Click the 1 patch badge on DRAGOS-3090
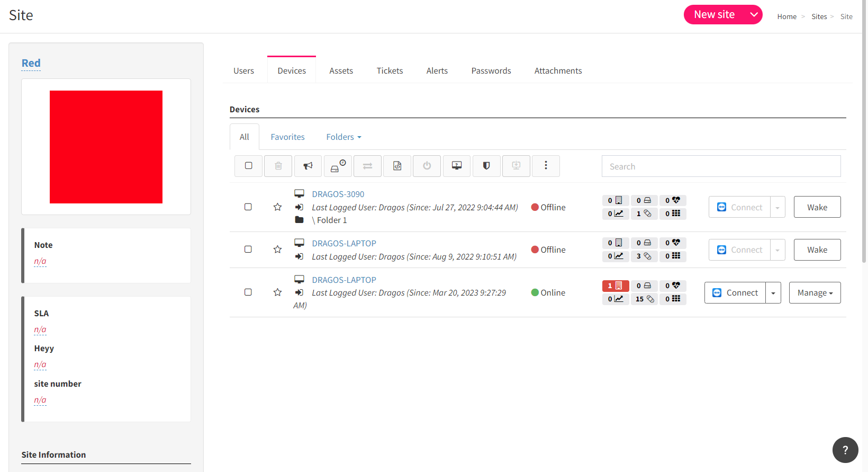This screenshot has height=472, width=868. [x=644, y=214]
